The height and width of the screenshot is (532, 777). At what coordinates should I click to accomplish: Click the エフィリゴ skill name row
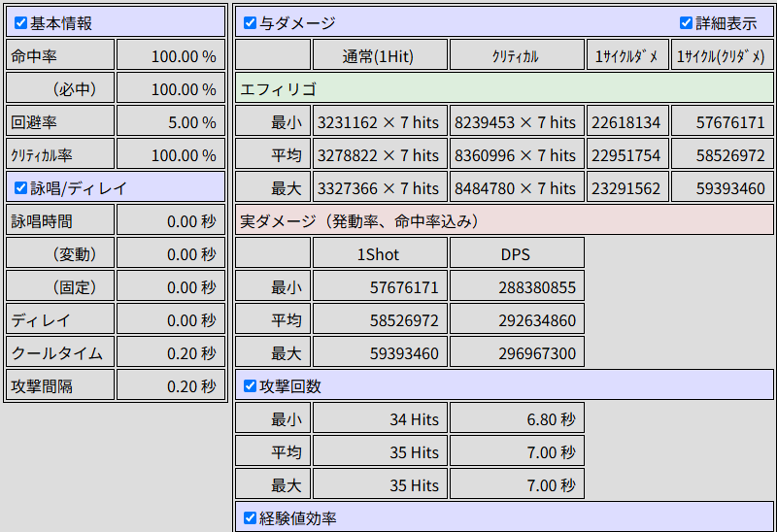pyautogui.click(x=504, y=88)
